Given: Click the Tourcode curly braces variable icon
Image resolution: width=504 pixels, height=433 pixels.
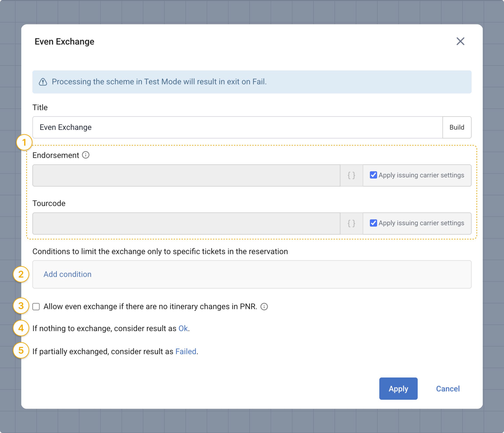Looking at the screenshot, I should click(351, 223).
